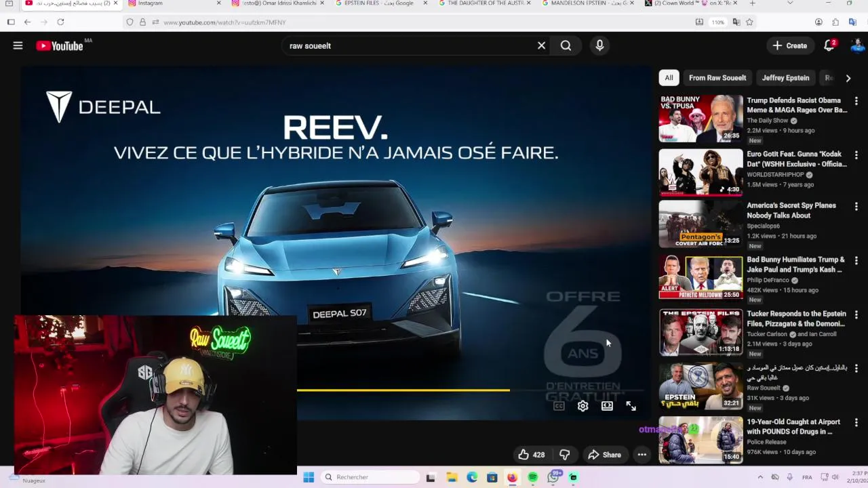Visit The Daily Show channel name
This screenshot has width=868, height=488.
coord(767,121)
